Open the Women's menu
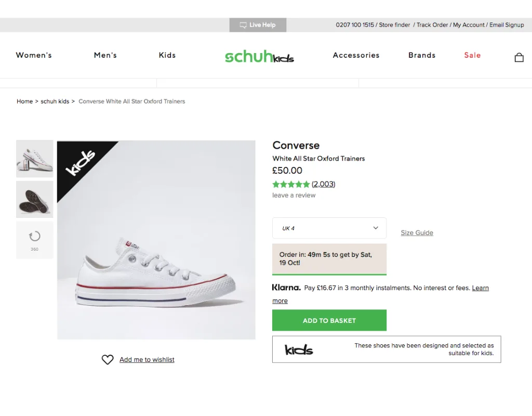Viewport: 532px width, 416px height. pyautogui.click(x=34, y=55)
